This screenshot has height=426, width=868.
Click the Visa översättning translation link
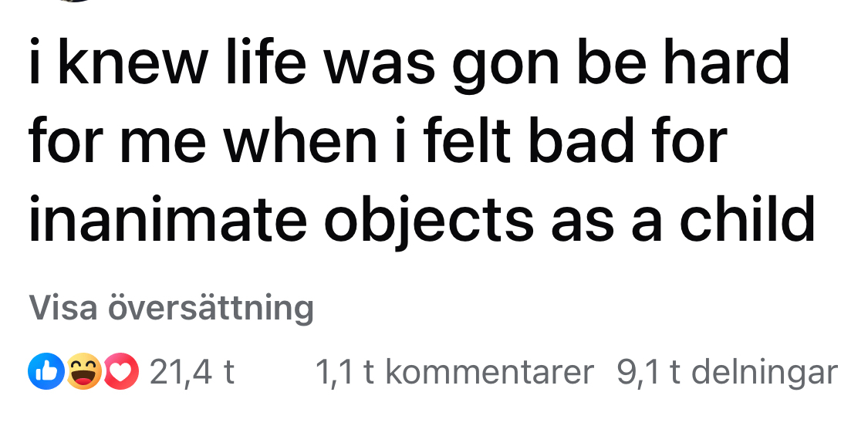point(171,307)
